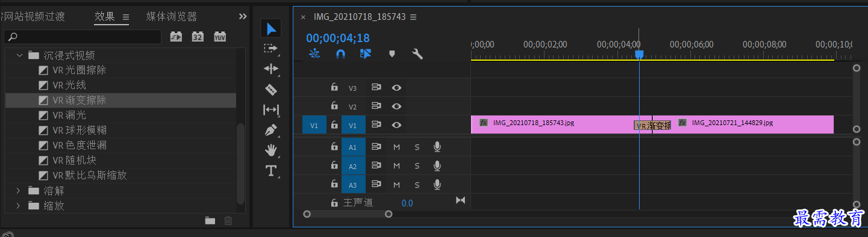Viewport: 868px width, 237px height.
Task: Select VR 渐变擦除 transition on timeline
Action: pos(652,126)
